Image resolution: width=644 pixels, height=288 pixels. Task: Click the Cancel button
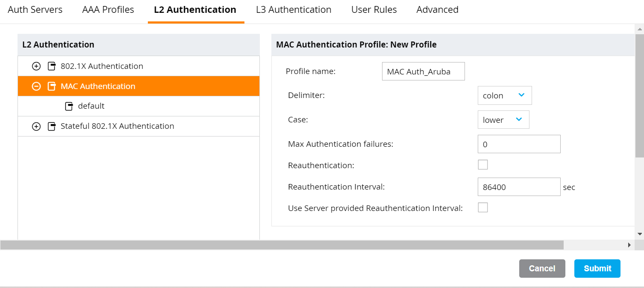pos(542,268)
